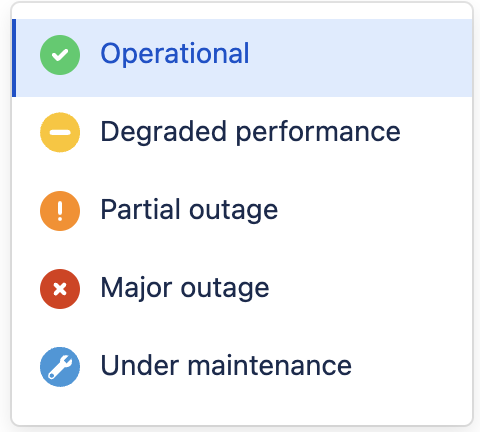480x432 pixels.
Task: Pick Major outage as the status
Action: click(242, 289)
